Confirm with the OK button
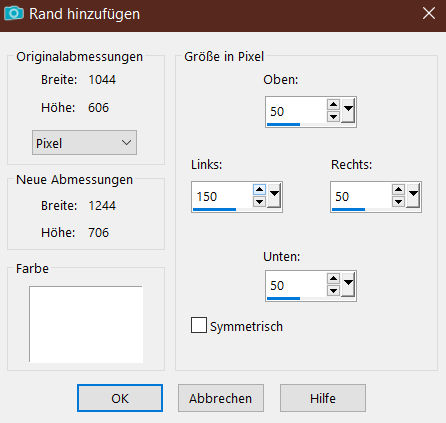446x423 pixels. [120, 398]
